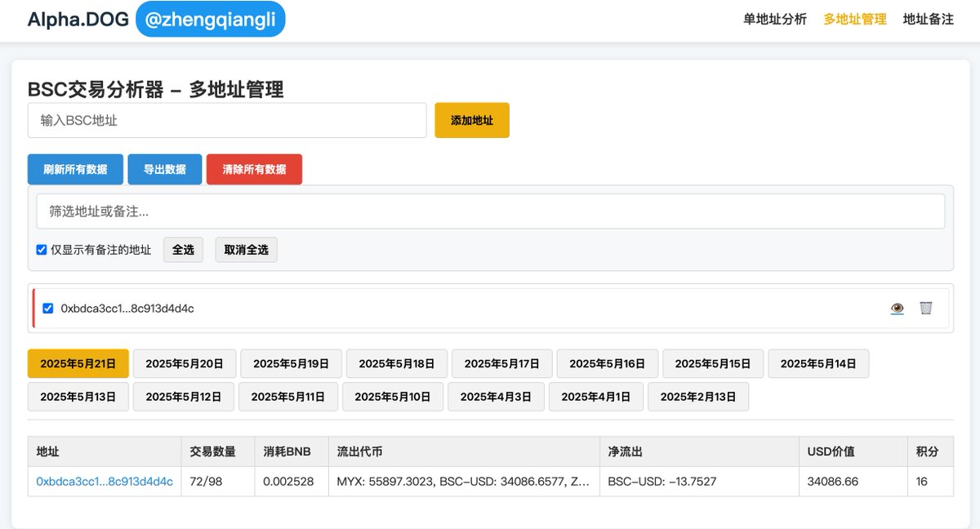
Task: Click the 流出代币 column header
Action: click(x=464, y=451)
